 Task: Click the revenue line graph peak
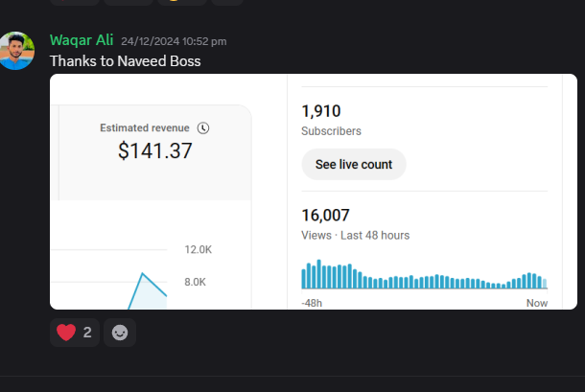tap(143, 274)
